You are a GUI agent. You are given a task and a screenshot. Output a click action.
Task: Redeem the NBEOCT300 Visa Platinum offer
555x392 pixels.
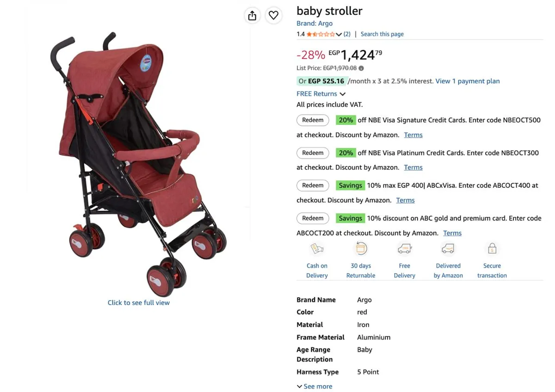click(313, 153)
